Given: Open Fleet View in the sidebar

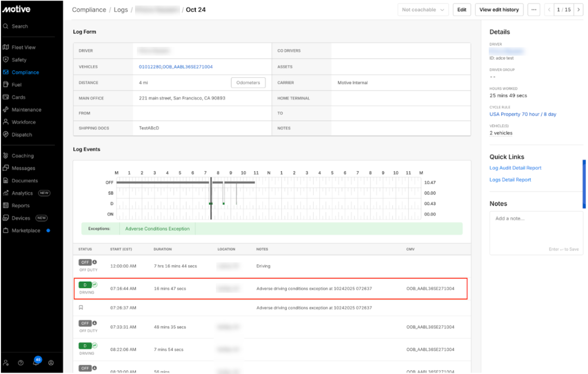Looking at the screenshot, I should coord(23,47).
